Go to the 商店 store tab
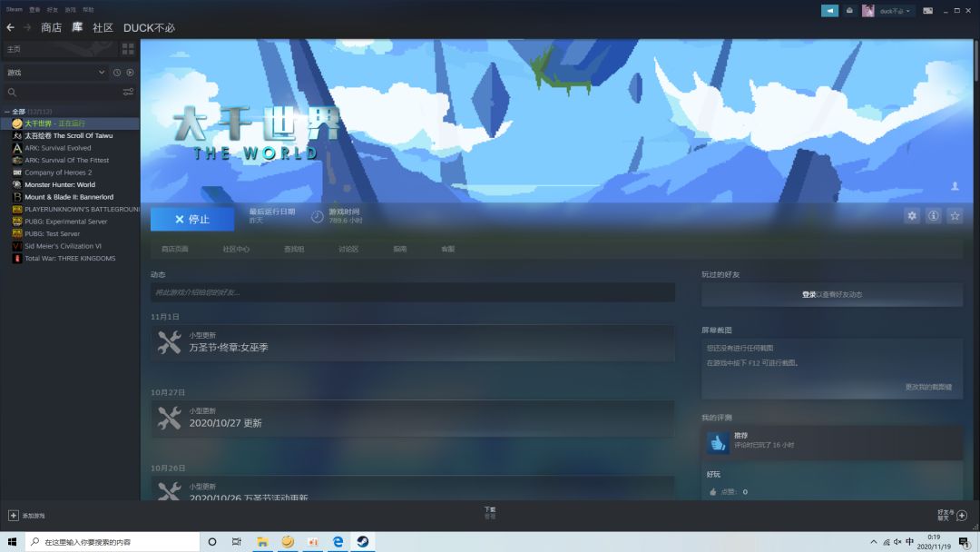 pos(51,27)
